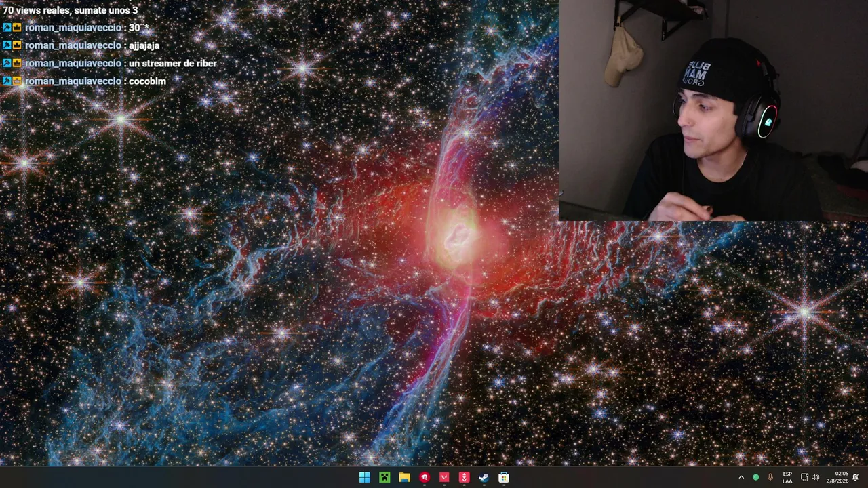Screen dimensions: 868x488
Task: Click the '70 views reales, sumate unos 3' title
Action: (x=70, y=10)
